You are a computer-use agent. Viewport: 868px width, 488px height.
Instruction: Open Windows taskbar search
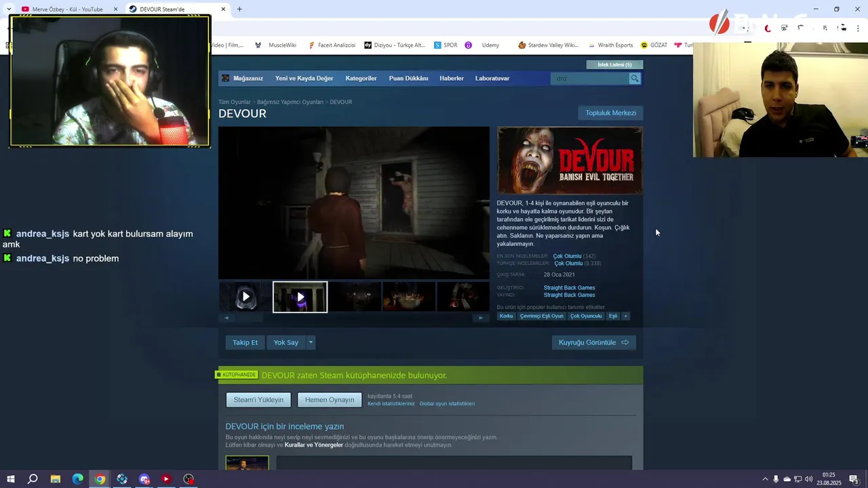tap(33, 479)
